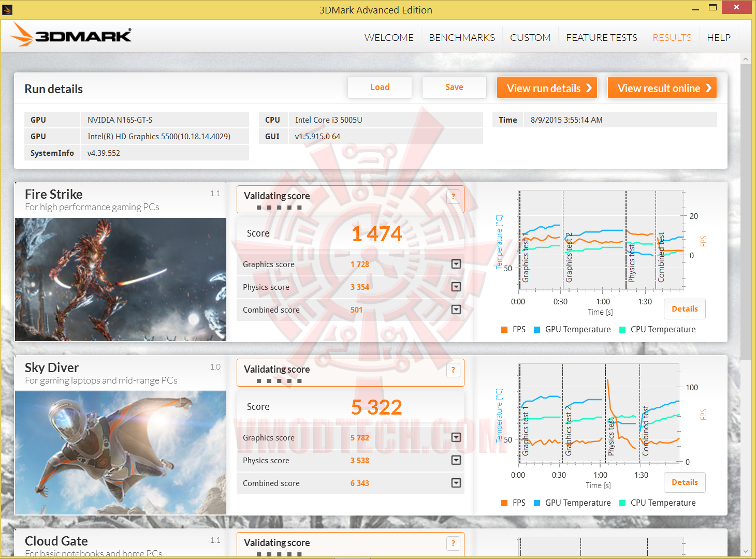Switch to the CUSTOM tab
Viewport: 756px width, 559px height.
530,38
